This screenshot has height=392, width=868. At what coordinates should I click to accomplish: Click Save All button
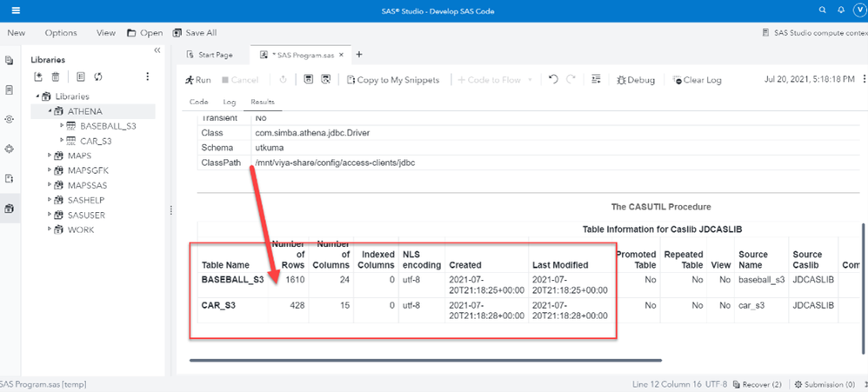click(x=195, y=33)
